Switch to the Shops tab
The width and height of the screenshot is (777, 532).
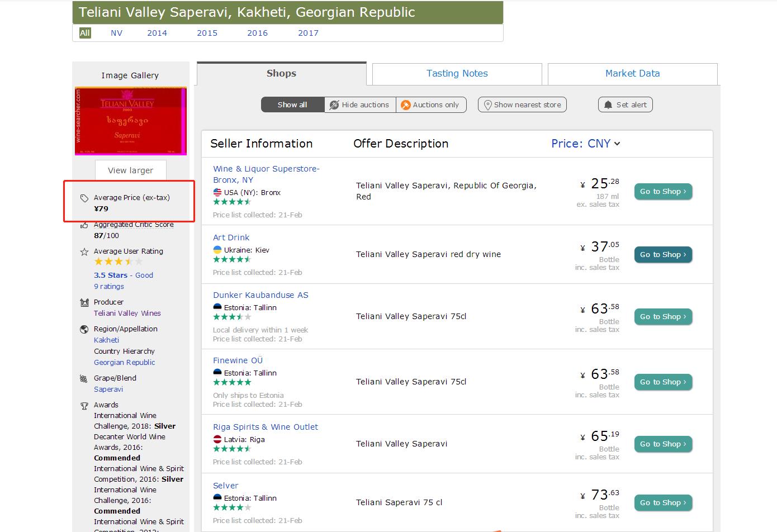(282, 73)
